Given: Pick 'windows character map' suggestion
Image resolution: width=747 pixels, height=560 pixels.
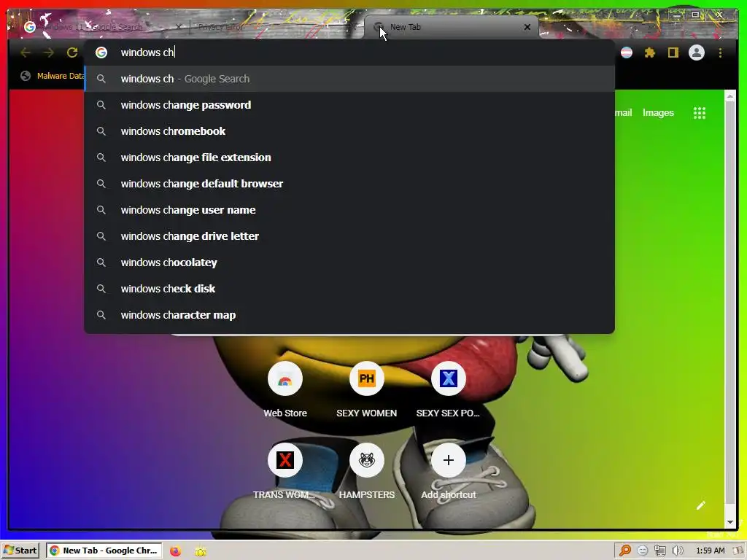Looking at the screenshot, I should [x=349, y=315].
